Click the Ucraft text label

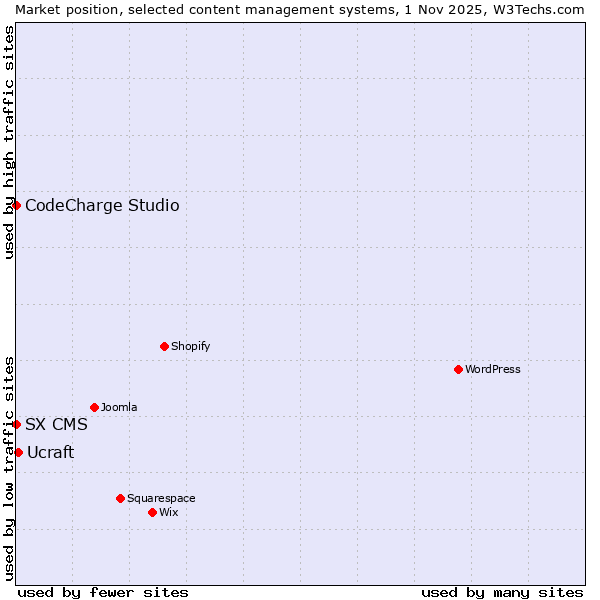point(50,453)
